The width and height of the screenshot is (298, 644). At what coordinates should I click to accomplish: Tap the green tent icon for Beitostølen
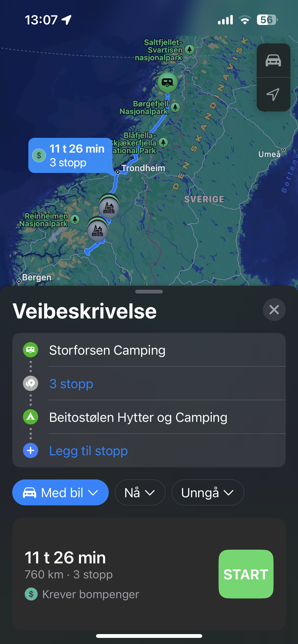31,417
